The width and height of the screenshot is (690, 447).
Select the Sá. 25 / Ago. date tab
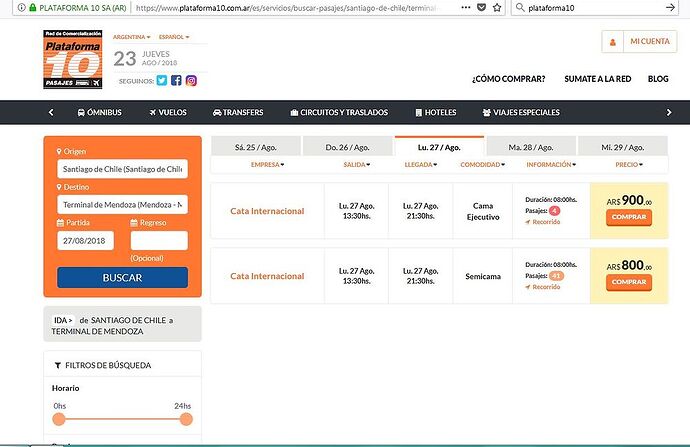[256, 147]
